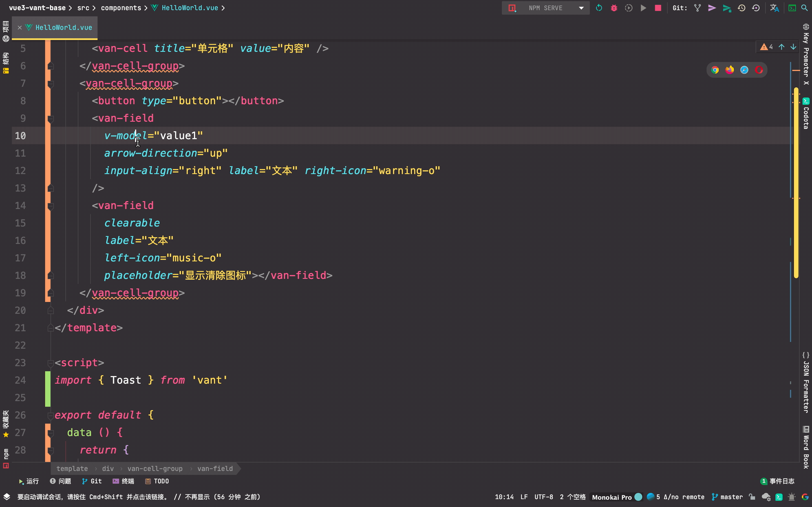Toggle read-only lock icon in status bar

click(x=752, y=497)
